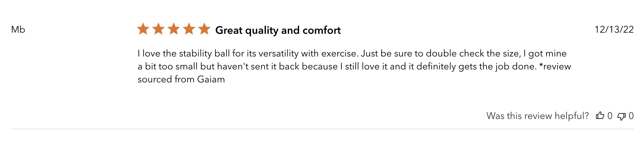Screen dimensions: 644x143
Task: Click the first line of the review text
Action: coord(352,53)
